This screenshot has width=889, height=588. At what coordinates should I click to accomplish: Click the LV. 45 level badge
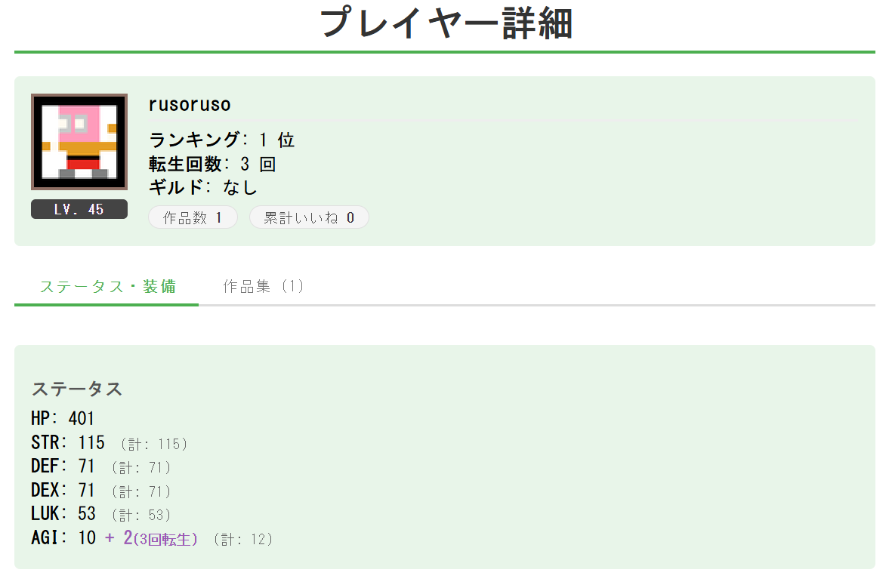[79, 209]
